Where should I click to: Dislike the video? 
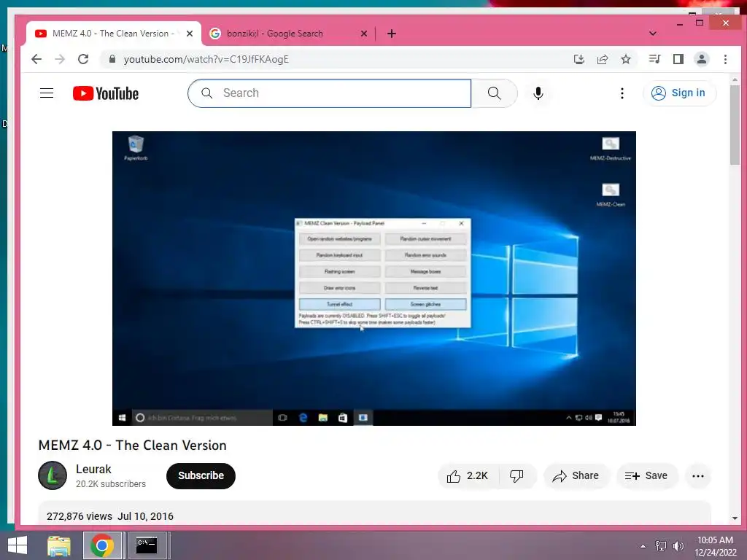click(x=517, y=475)
